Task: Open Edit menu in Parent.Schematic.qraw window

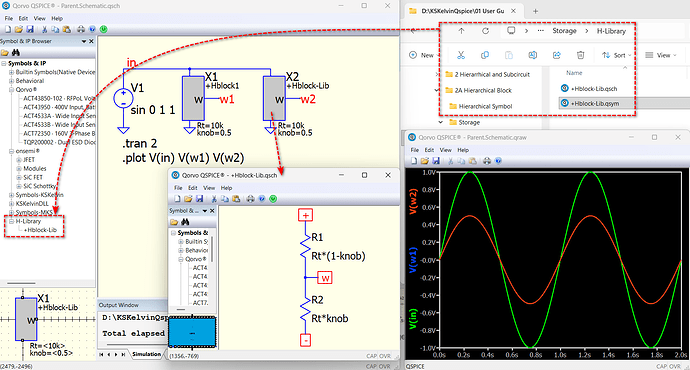Action: point(429,150)
